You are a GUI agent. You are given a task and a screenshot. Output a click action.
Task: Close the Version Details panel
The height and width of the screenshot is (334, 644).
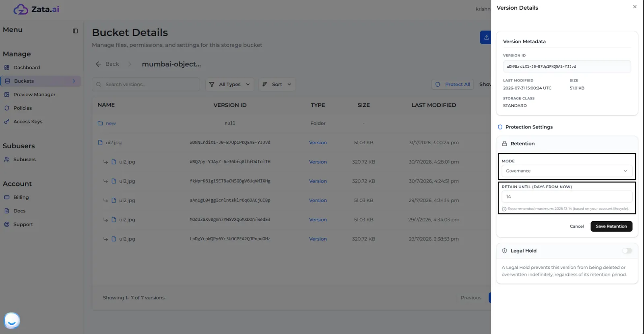coord(635,6)
